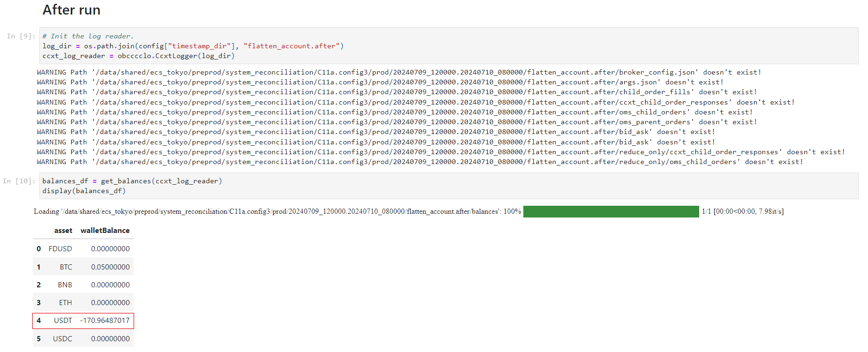Click the balances_df get_balances line
This screenshot has width=868, height=352.
click(132, 181)
